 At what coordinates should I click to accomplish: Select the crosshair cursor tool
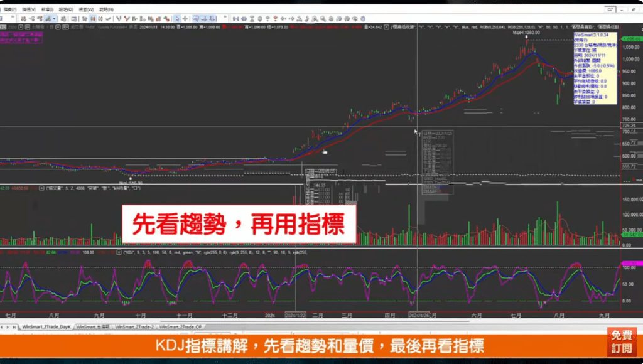185,18
